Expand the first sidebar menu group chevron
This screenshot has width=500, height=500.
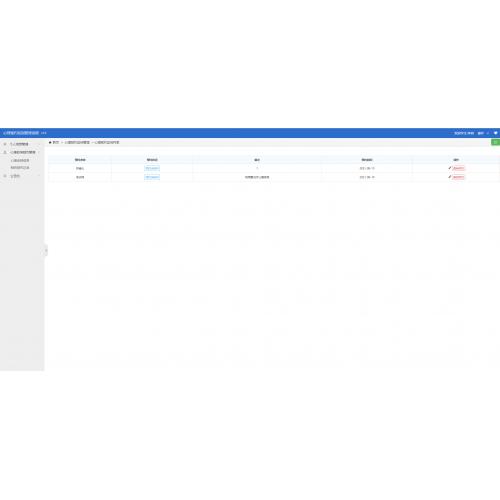click(x=39, y=144)
